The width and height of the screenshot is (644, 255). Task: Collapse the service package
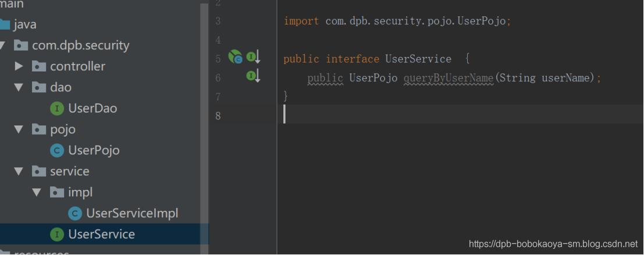click(x=19, y=171)
